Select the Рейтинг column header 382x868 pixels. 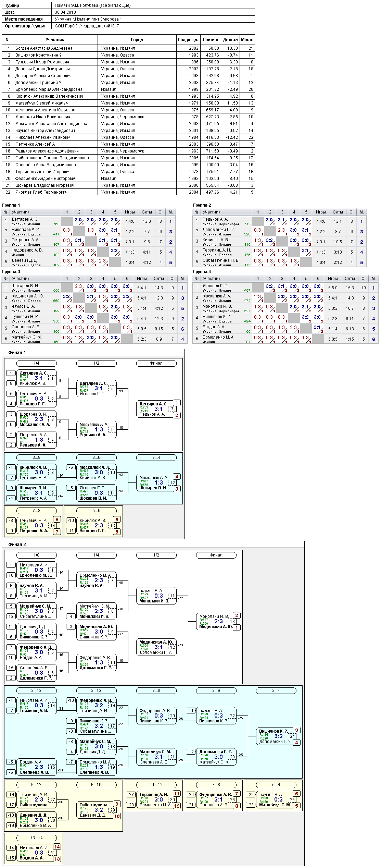pyautogui.click(x=211, y=40)
